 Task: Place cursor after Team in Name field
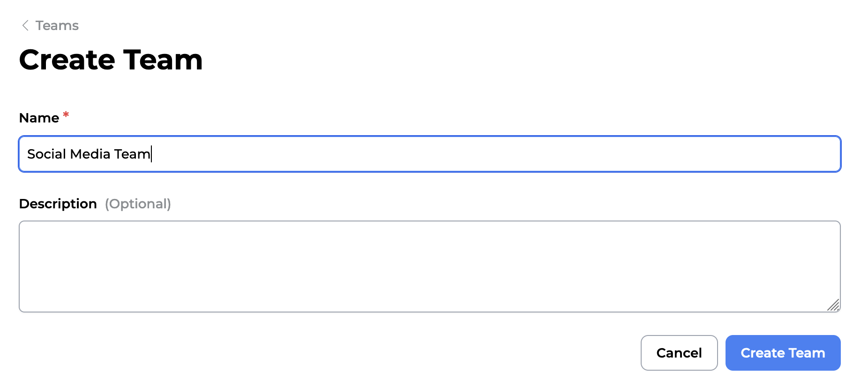click(151, 154)
